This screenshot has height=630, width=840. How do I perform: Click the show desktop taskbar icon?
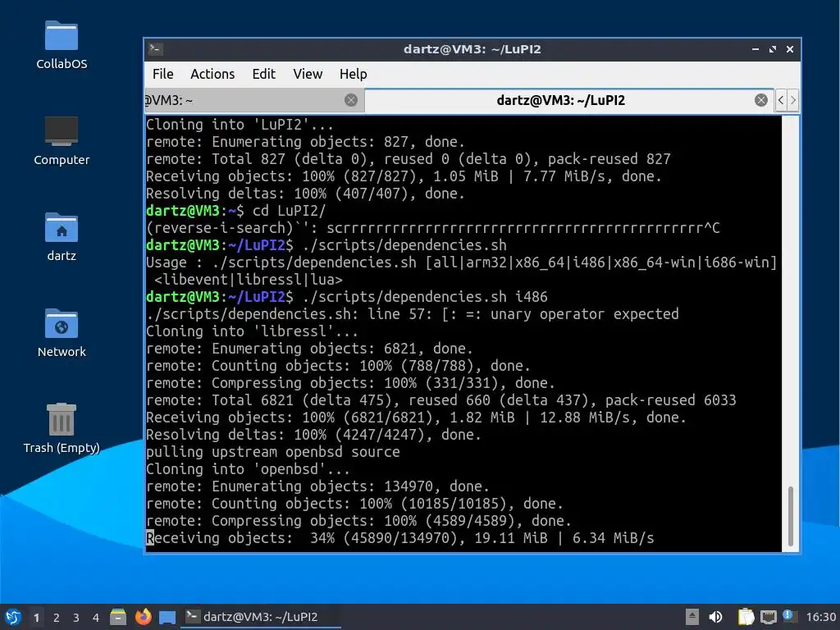167,617
